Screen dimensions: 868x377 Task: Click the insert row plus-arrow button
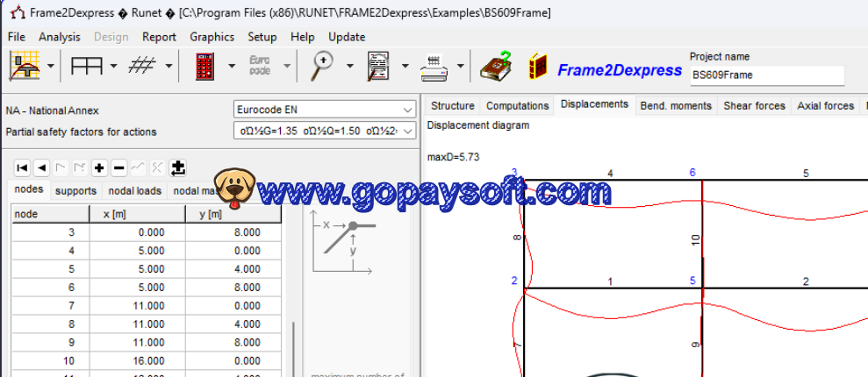pyautogui.click(x=177, y=167)
